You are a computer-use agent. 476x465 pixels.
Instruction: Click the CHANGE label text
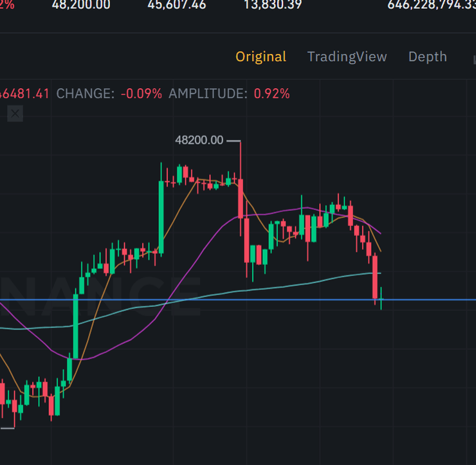click(86, 94)
